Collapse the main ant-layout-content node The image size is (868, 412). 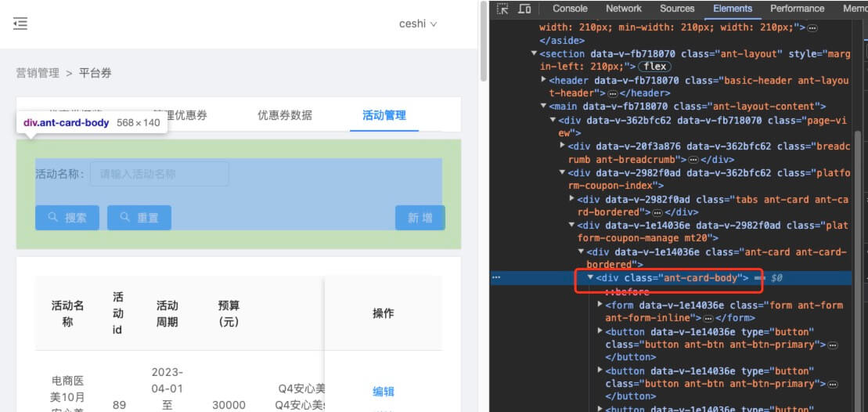(544, 107)
